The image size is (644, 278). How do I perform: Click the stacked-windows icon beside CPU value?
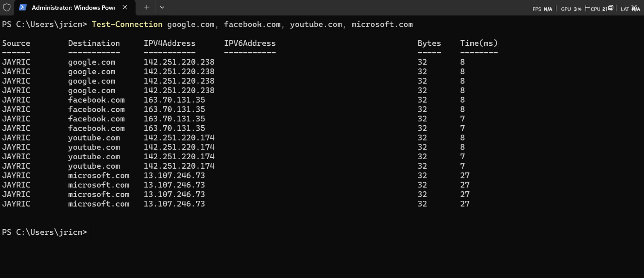pos(610,8)
